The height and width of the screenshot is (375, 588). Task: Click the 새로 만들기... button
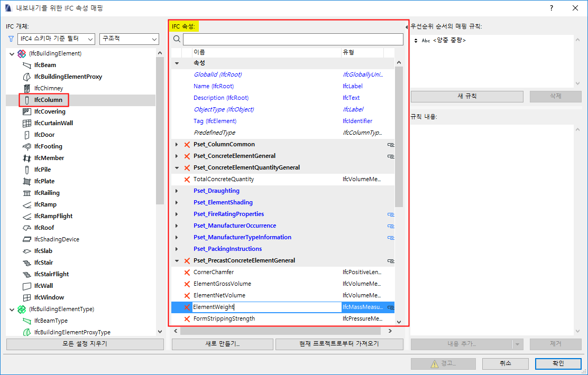[223, 344]
